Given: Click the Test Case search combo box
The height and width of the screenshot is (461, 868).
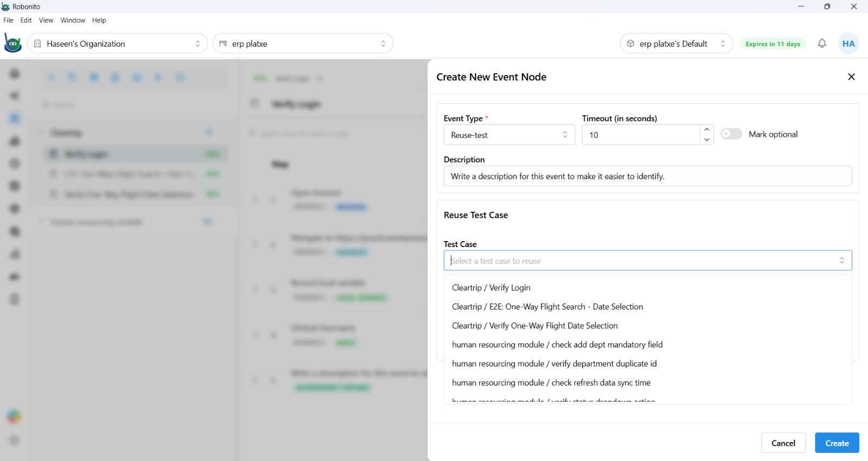Looking at the screenshot, I should pos(648,261).
